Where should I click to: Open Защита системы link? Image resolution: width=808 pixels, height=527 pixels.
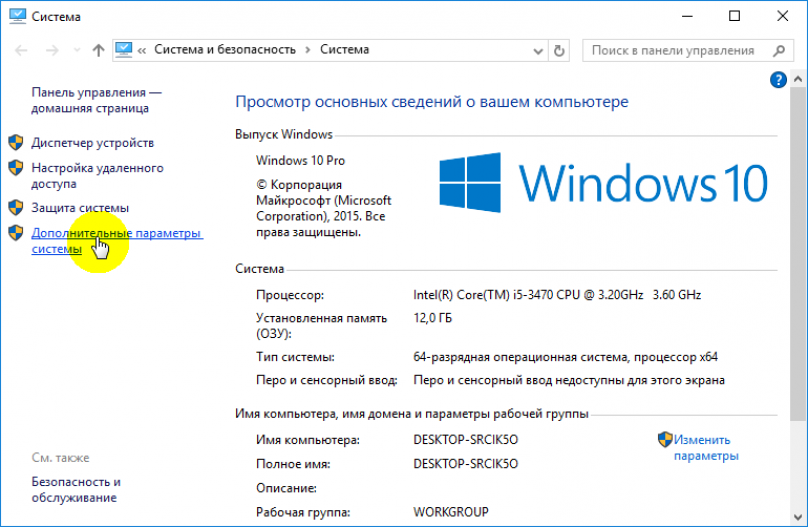(80, 208)
